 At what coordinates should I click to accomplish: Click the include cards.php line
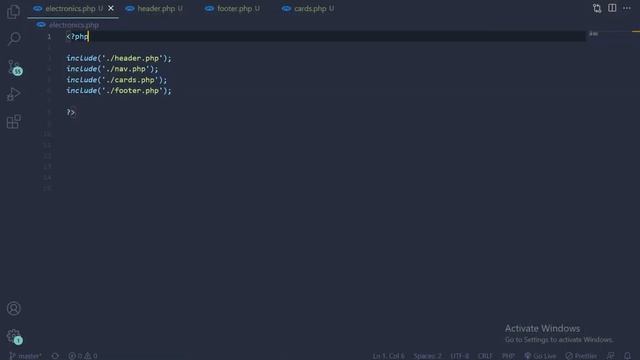[x=117, y=80]
